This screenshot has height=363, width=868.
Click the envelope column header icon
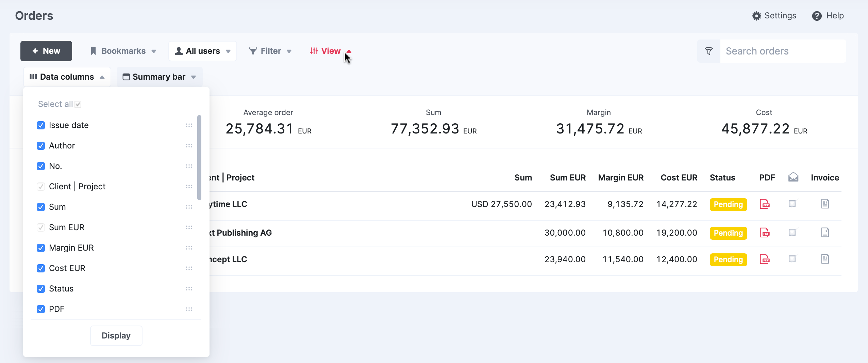tap(793, 177)
